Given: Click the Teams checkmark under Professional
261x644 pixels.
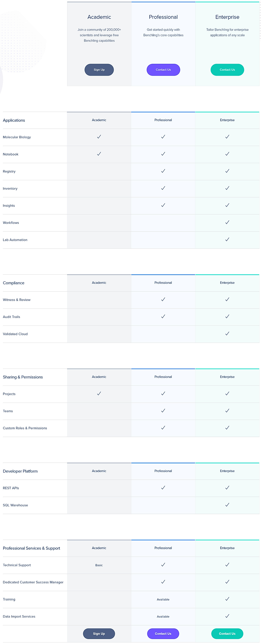Looking at the screenshot, I should point(163,411).
